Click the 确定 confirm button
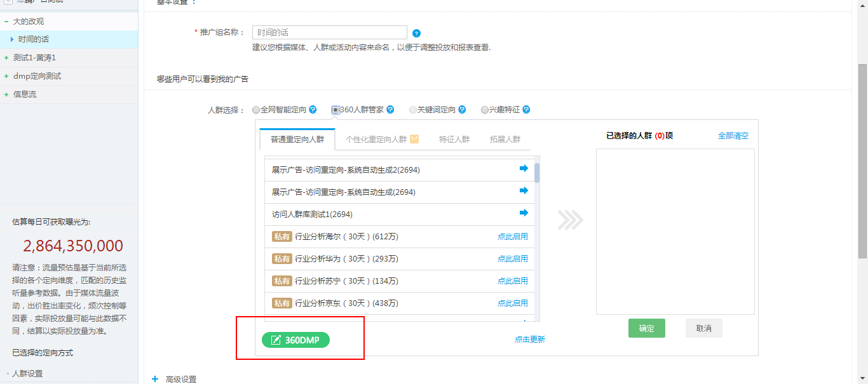Screen dimensions: 868x384 click(x=646, y=328)
